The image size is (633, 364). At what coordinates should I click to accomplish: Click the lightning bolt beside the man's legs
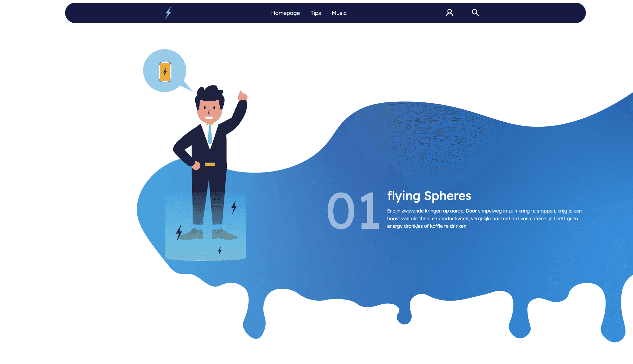pyautogui.click(x=234, y=207)
